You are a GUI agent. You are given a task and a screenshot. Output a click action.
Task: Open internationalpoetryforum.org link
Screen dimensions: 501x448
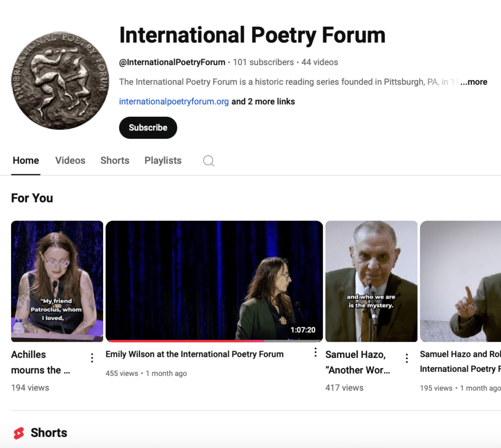pos(174,102)
